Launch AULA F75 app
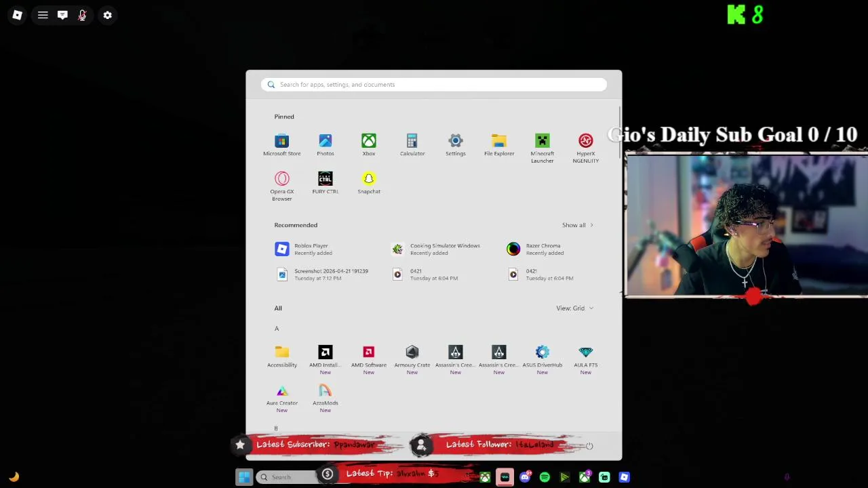This screenshot has height=488, width=868. tap(586, 360)
